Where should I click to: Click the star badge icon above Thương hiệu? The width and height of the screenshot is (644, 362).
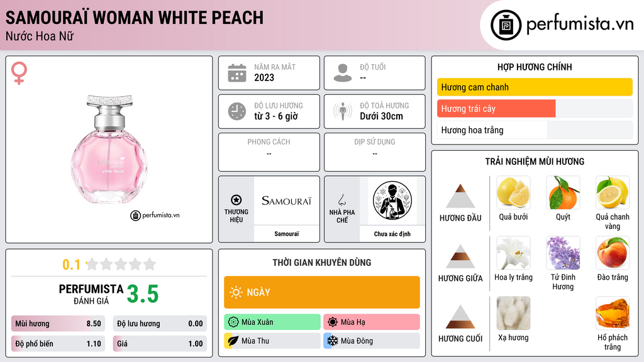[236, 200]
